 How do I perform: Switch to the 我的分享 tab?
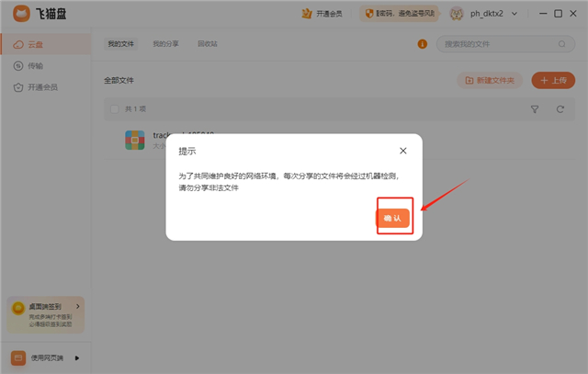166,44
